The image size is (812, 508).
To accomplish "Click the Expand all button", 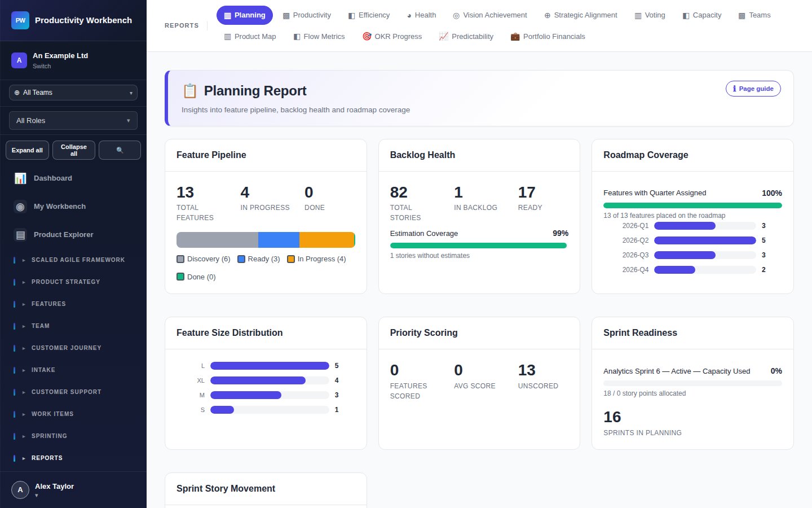I will (x=27, y=150).
